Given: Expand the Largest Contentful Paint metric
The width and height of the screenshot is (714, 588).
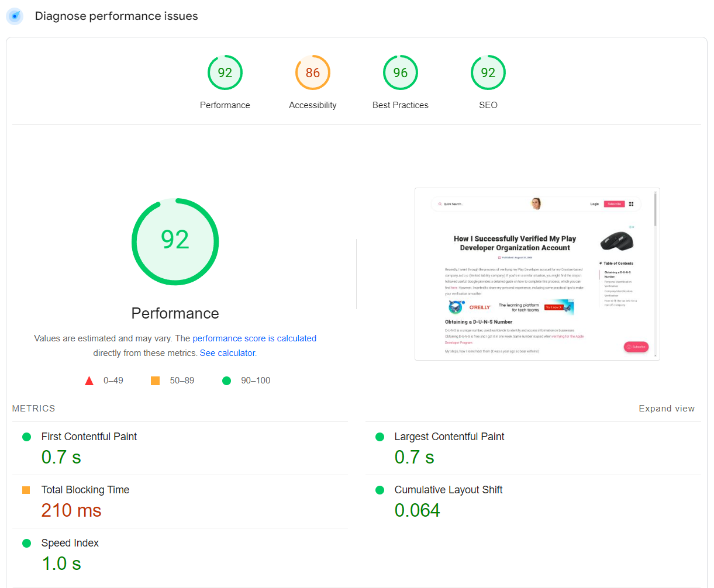Looking at the screenshot, I should click(x=449, y=437).
